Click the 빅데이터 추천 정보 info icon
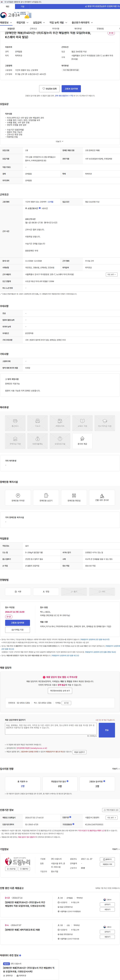The height and width of the screenshot is (980, 120). pos(20,955)
